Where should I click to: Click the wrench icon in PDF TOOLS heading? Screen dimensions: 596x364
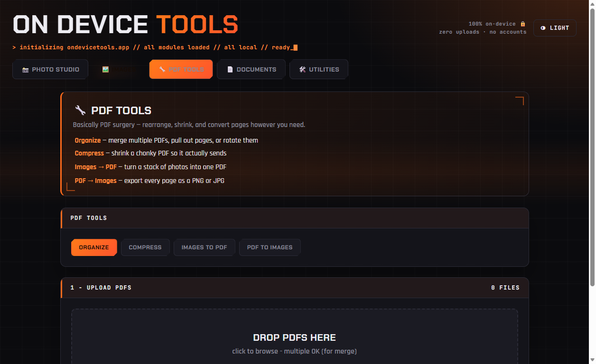click(81, 110)
